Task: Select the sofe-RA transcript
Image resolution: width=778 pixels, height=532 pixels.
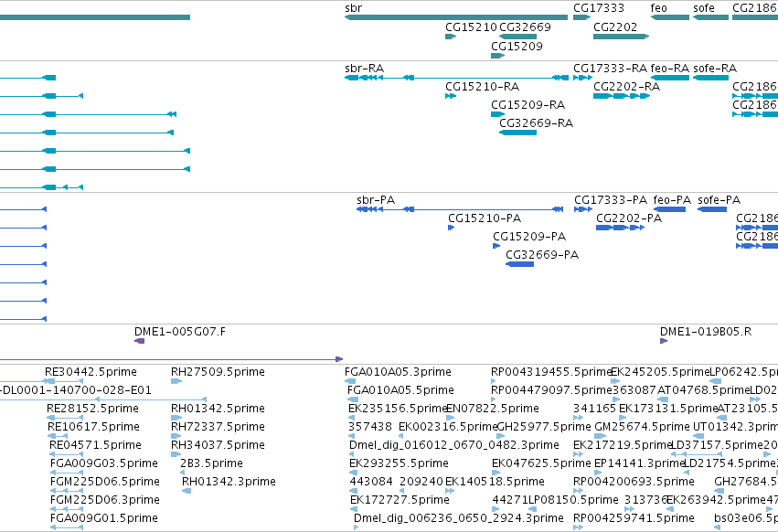Action: (710, 78)
